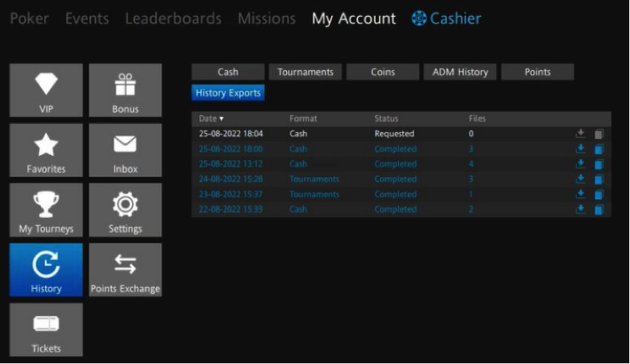Open the Points Exchange tile

(125, 270)
